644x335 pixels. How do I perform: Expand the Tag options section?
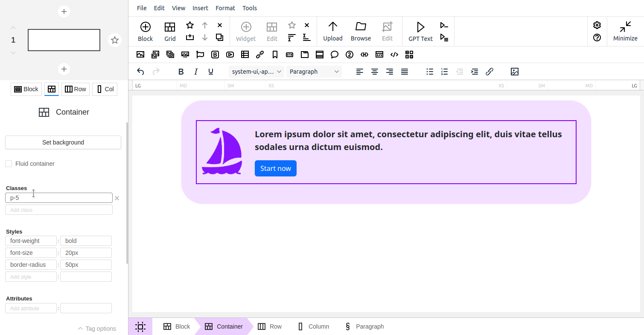click(97, 329)
